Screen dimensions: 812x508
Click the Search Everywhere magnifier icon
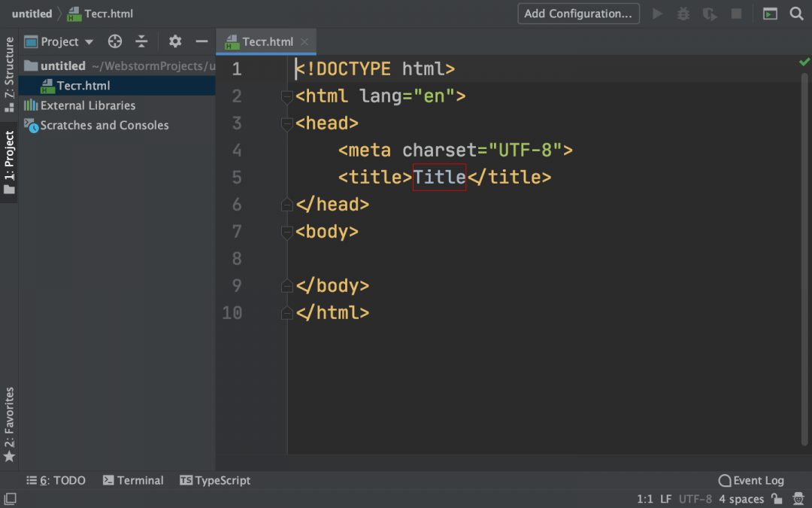[x=796, y=14]
